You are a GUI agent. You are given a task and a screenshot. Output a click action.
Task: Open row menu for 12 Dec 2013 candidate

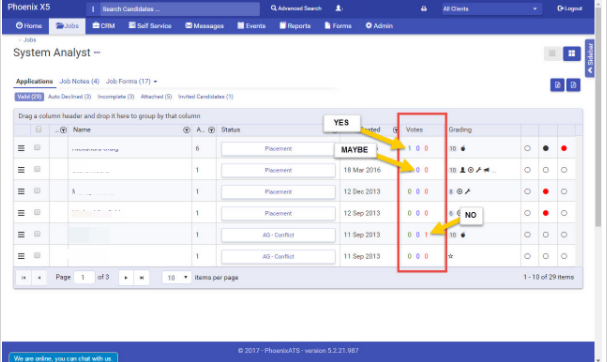click(x=21, y=191)
